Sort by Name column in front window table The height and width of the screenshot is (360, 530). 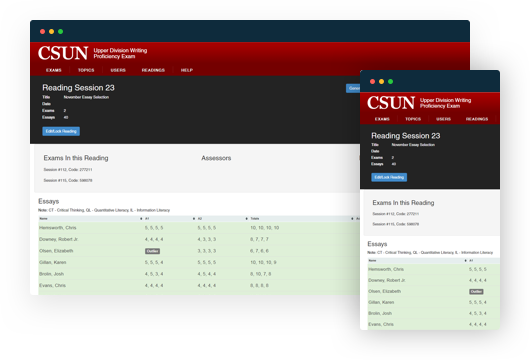372,261
